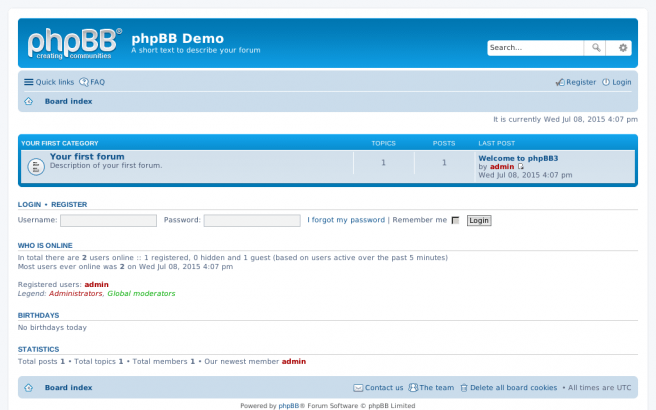
Task: Click the I forgot my password link
Action: 346,220
